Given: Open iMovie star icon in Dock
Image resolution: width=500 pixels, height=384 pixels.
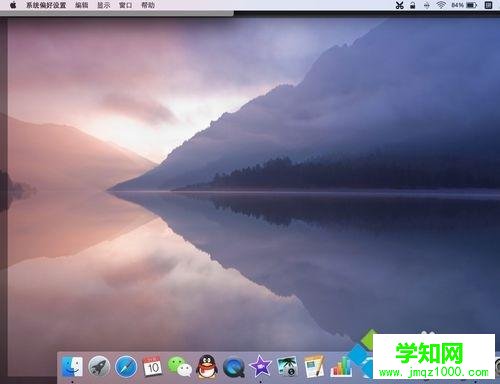Looking at the screenshot, I should point(260,366).
